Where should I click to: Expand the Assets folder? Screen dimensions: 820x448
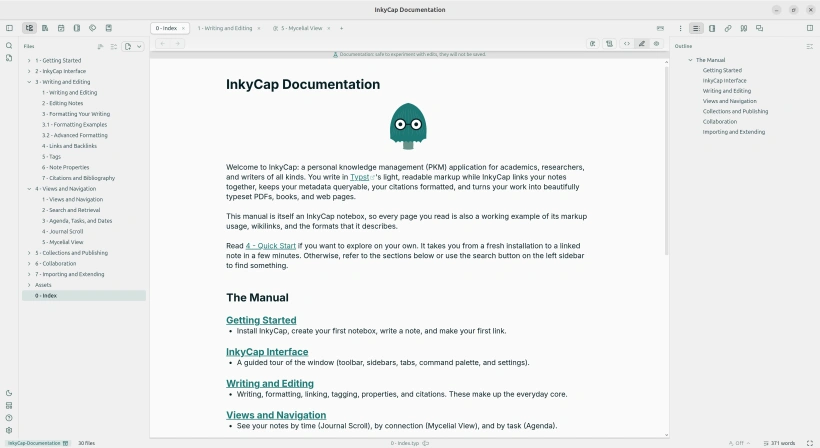[29, 285]
